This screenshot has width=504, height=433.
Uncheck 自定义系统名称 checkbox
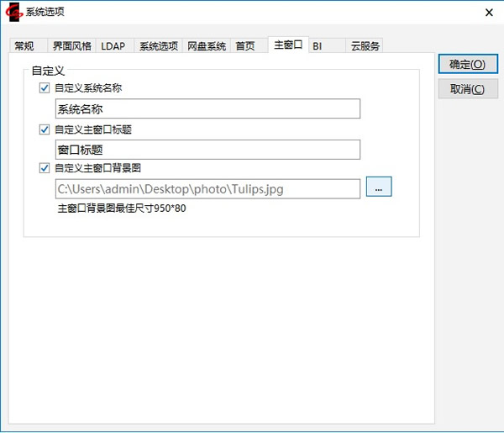(x=45, y=88)
